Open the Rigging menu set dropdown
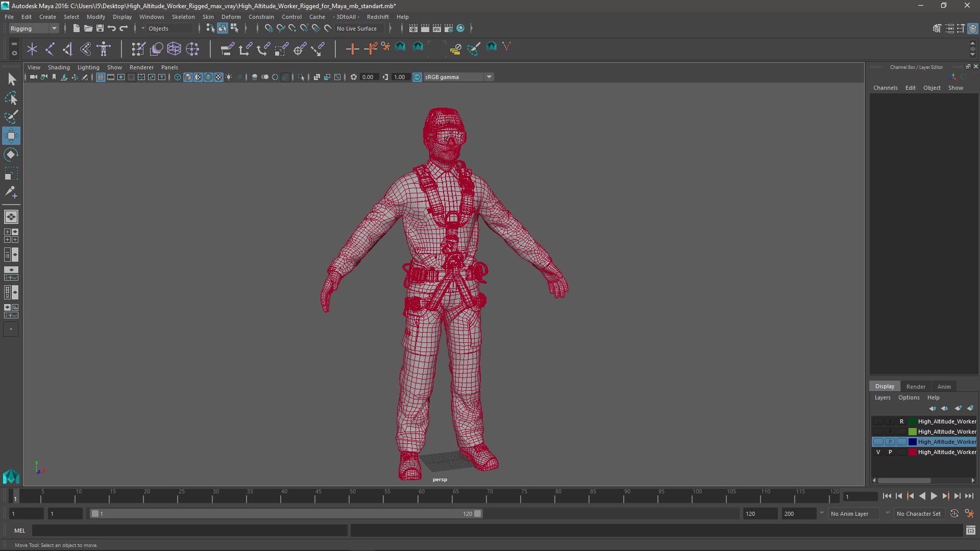Image resolution: width=980 pixels, height=551 pixels. pyautogui.click(x=33, y=29)
